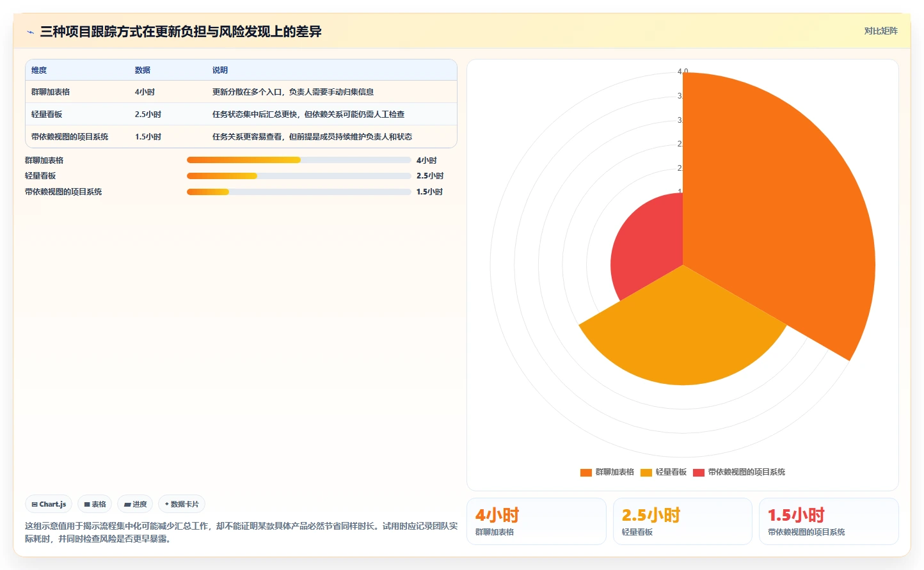Click the 维度 column header
The height and width of the screenshot is (570, 924).
tap(39, 70)
